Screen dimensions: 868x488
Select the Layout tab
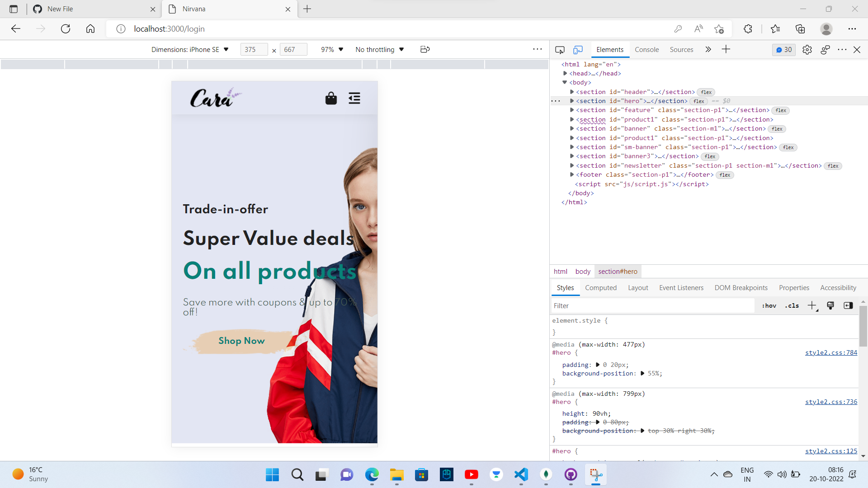pyautogui.click(x=638, y=288)
